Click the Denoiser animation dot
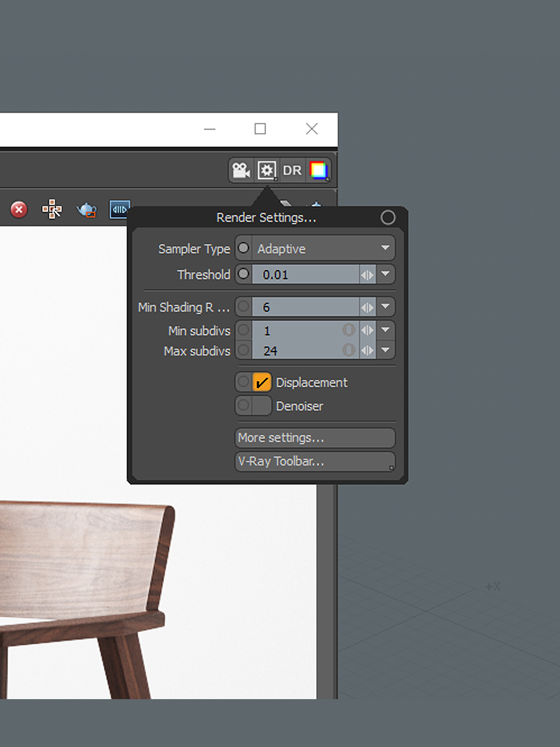The width and height of the screenshot is (560, 747). click(x=244, y=405)
